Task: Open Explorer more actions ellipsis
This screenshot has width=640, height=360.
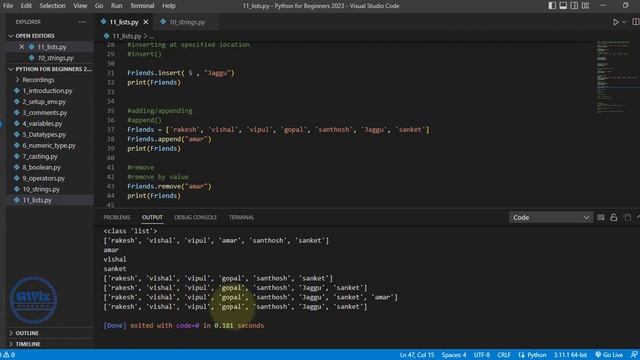Action: (x=82, y=22)
